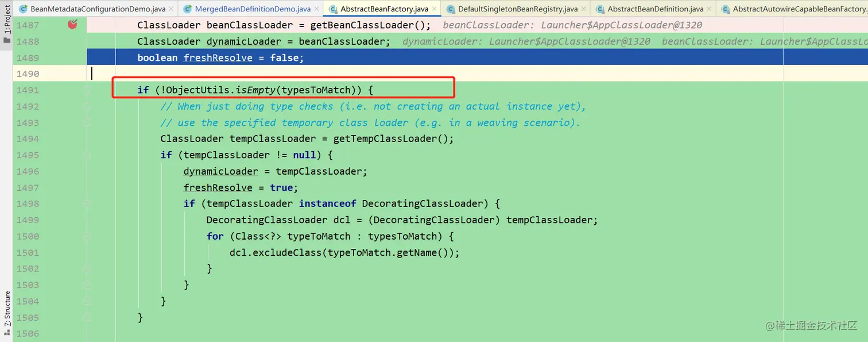Open the AbstractAutowireCapableBeanFactory tab

[800, 9]
